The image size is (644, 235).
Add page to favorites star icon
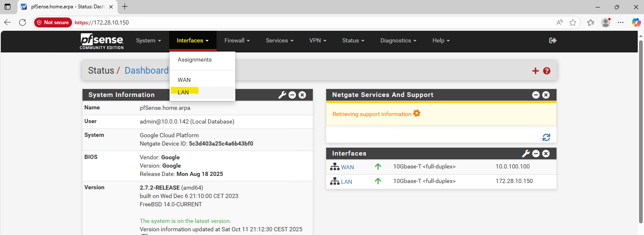[573, 22]
